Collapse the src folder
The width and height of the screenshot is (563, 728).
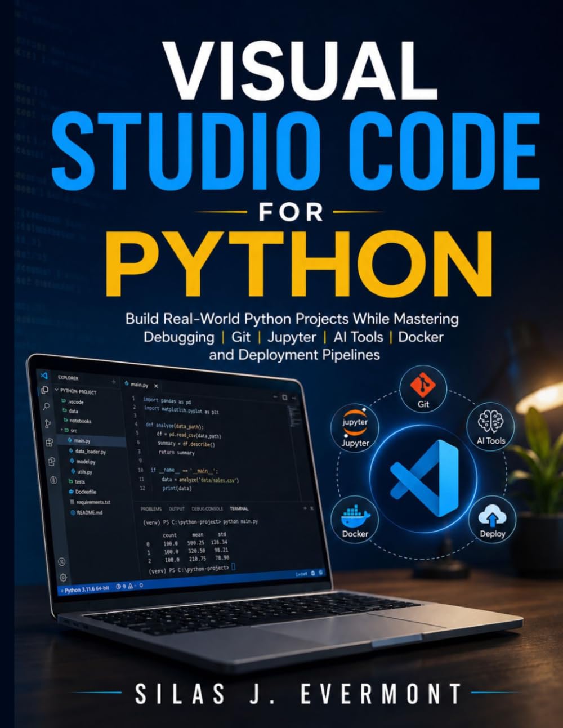click(x=69, y=430)
